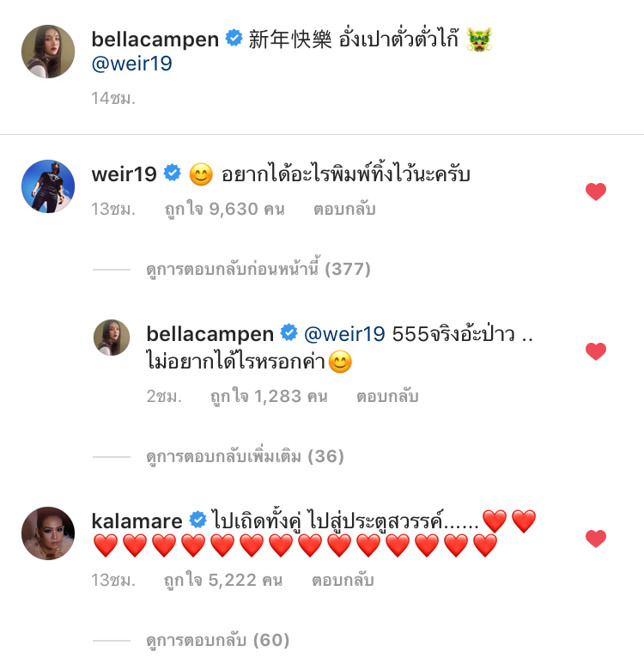
Task: Reply to bellacampen's 555 comment
Action: (387, 397)
